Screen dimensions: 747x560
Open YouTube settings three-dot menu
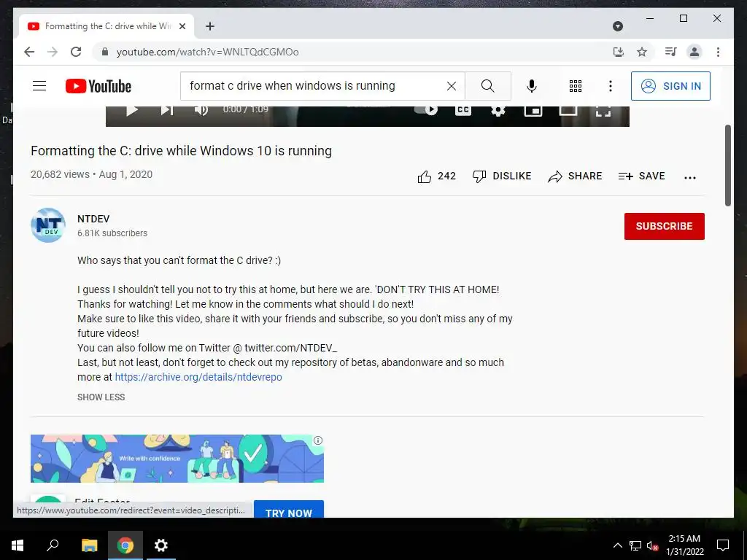[611, 86]
